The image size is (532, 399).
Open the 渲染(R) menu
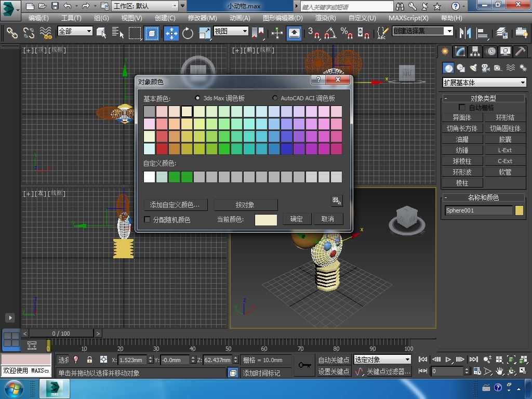(x=325, y=18)
